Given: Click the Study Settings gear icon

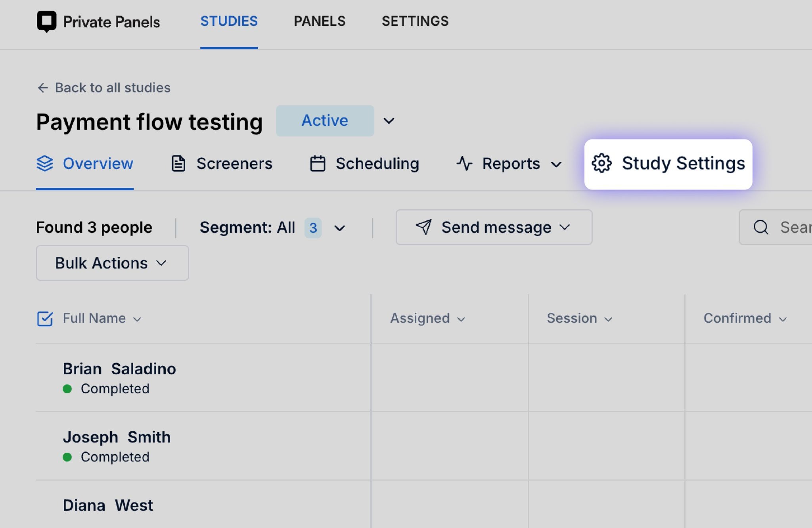Looking at the screenshot, I should click(x=601, y=163).
